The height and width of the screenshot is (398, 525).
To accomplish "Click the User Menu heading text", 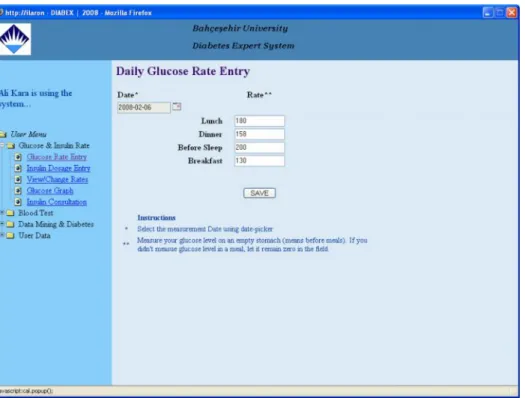I will pyautogui.click(x=28, y=135).
